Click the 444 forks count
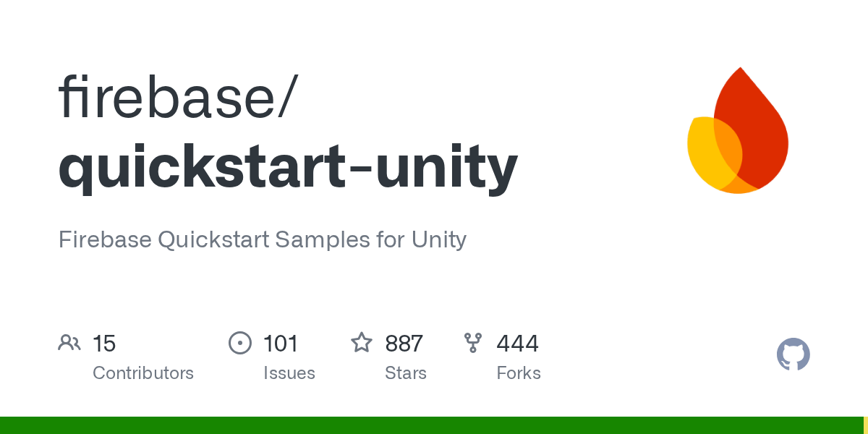 pyautogui.click(x=517, y=344)
